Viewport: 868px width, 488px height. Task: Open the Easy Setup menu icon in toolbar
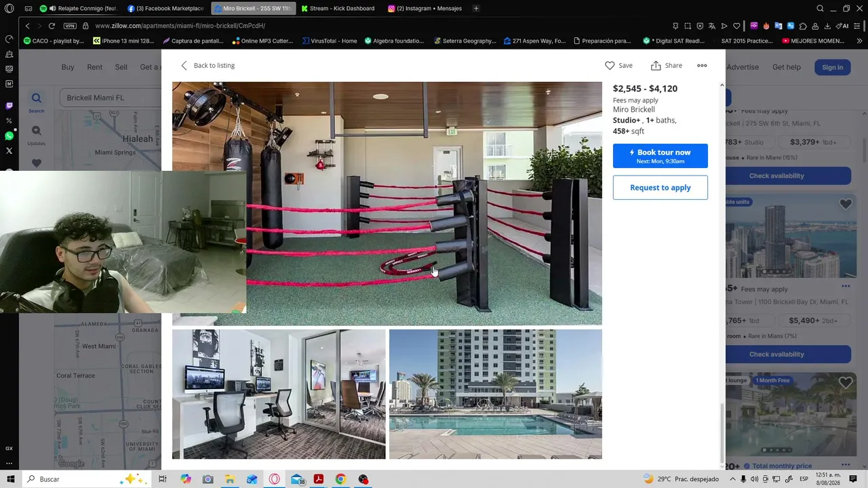click(x=857, y=26)
